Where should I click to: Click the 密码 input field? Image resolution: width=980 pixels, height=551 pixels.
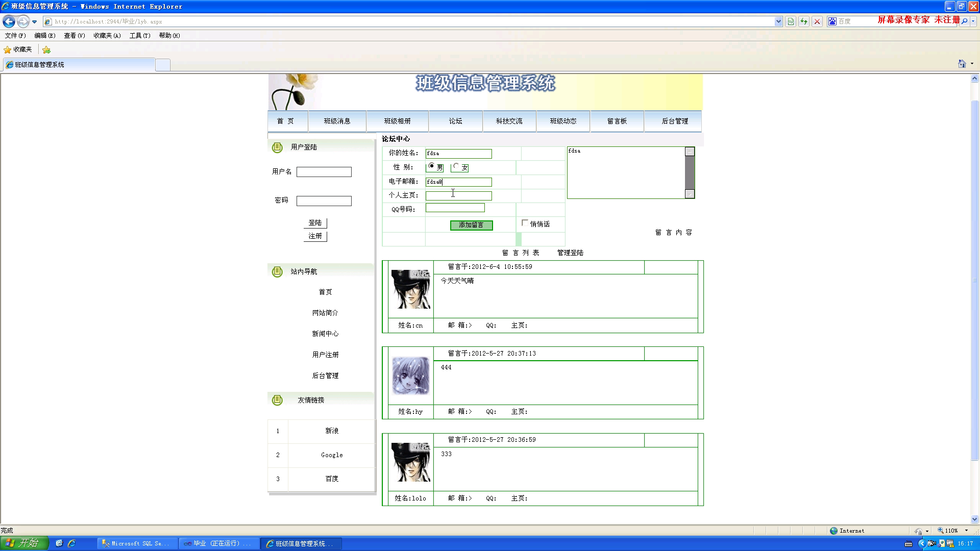click(x=324, y=201)
